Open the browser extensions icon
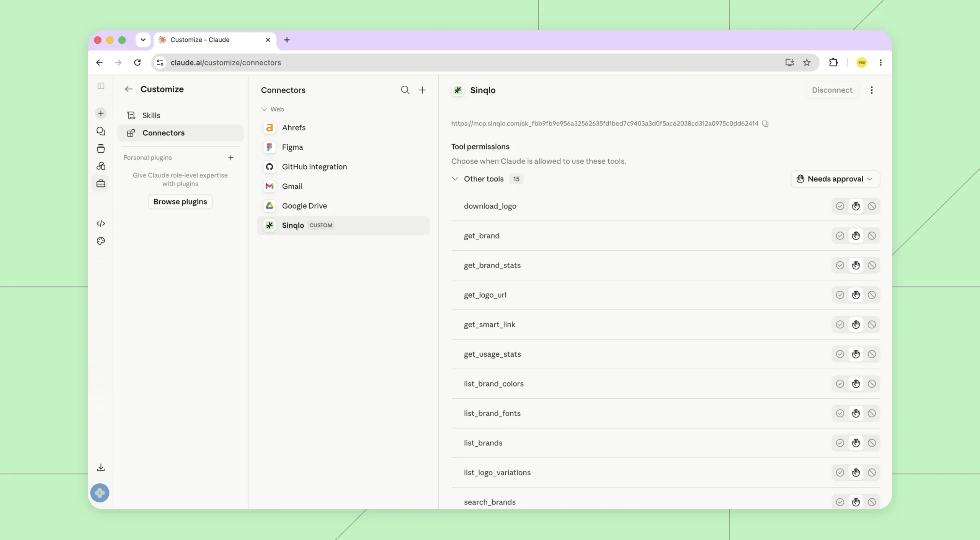980x540 pixels. click(x=833, y=62)
